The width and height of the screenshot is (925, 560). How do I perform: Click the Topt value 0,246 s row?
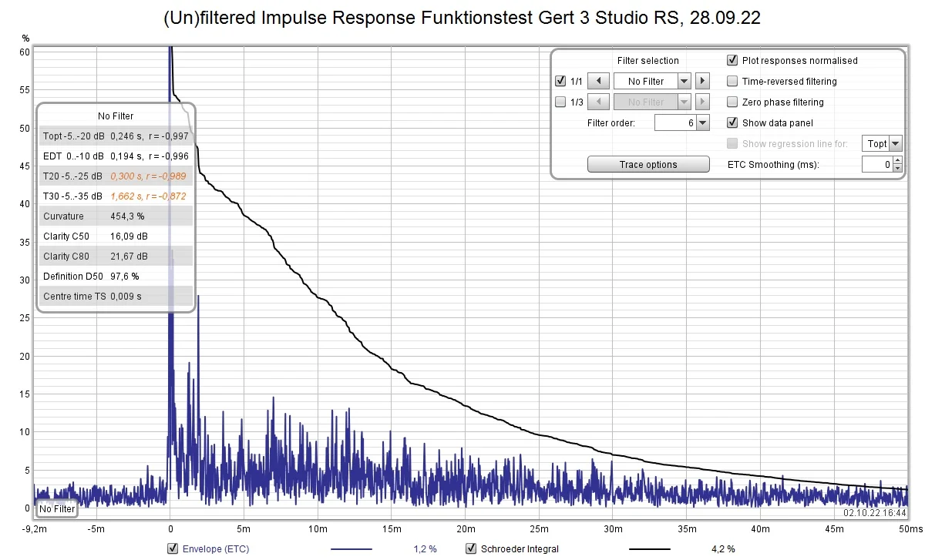click(x=116, y=136)
